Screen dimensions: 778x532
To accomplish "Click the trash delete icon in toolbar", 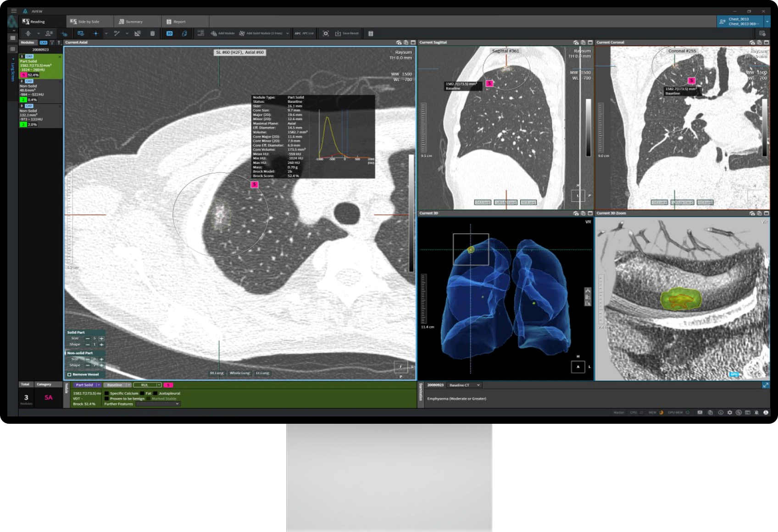I will pos(152,33).
